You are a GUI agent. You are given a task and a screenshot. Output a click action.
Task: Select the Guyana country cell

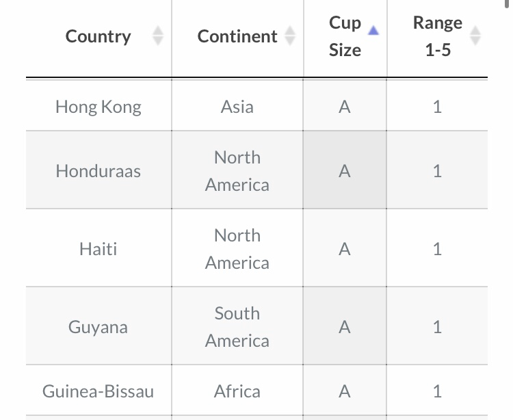98,326
